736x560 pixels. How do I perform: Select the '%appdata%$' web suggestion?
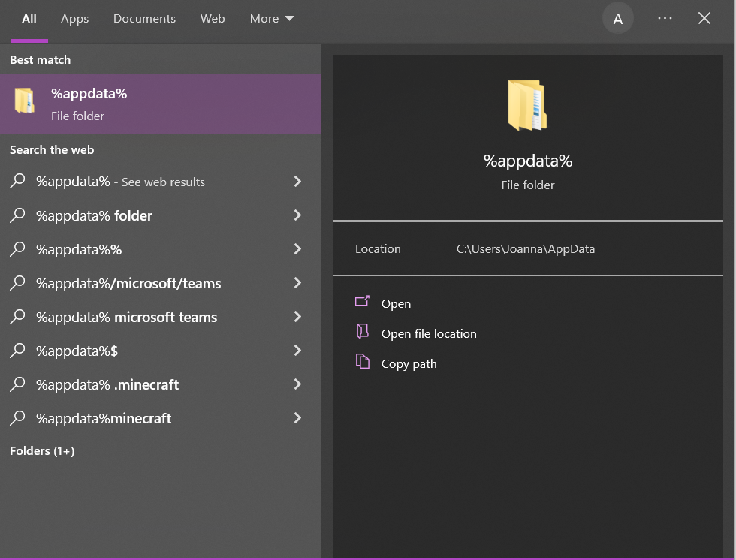click(x=161, y=351)
